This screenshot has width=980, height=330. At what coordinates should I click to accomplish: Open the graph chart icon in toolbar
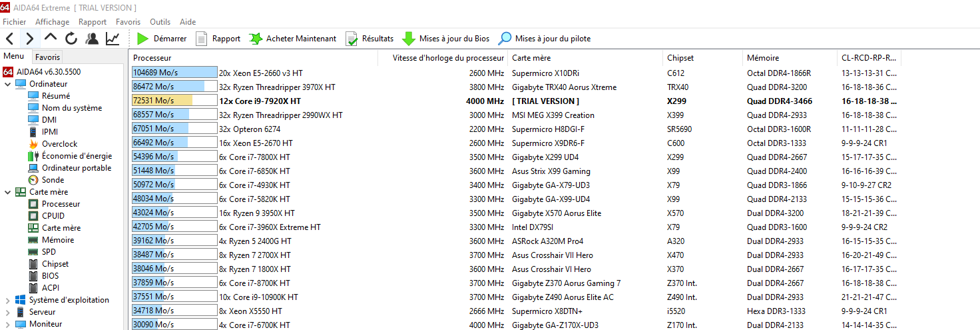pyautogui.click(x=113, y=39)
